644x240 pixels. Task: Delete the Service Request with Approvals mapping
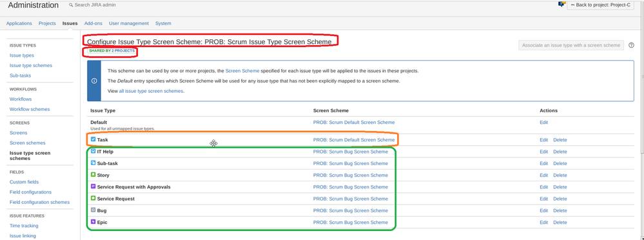click(x=560, y=187)
